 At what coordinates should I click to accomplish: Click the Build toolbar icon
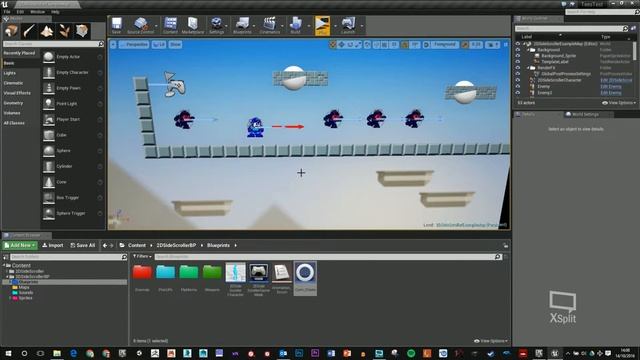point(296,25)
